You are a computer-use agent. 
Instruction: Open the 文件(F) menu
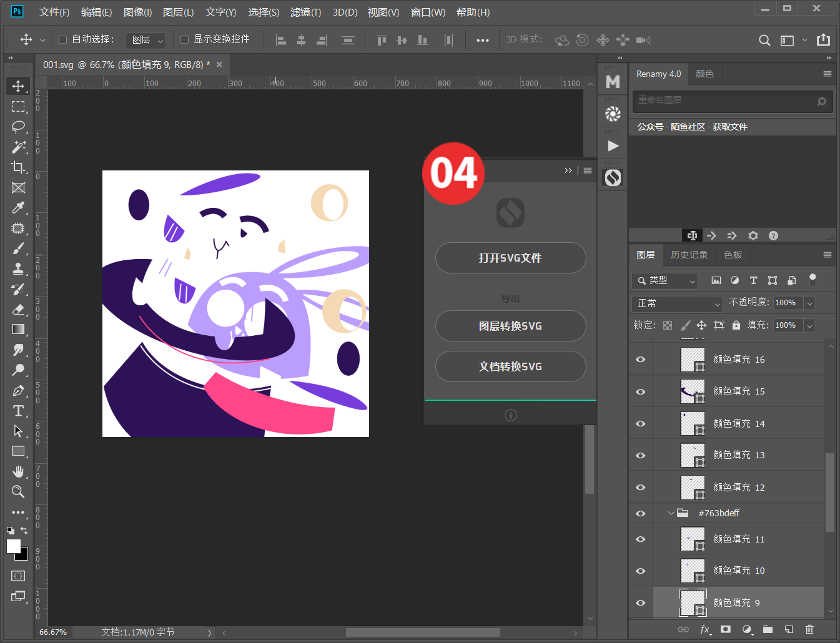[x=54, y=12]
